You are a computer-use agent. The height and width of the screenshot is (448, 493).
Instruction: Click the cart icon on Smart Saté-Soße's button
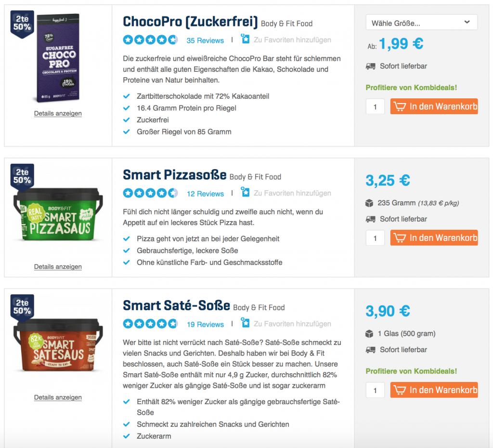coord(399,390)
